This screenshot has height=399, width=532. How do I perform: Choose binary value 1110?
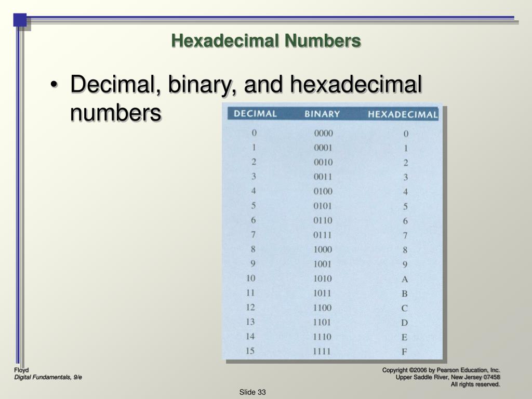coord(322,337)
